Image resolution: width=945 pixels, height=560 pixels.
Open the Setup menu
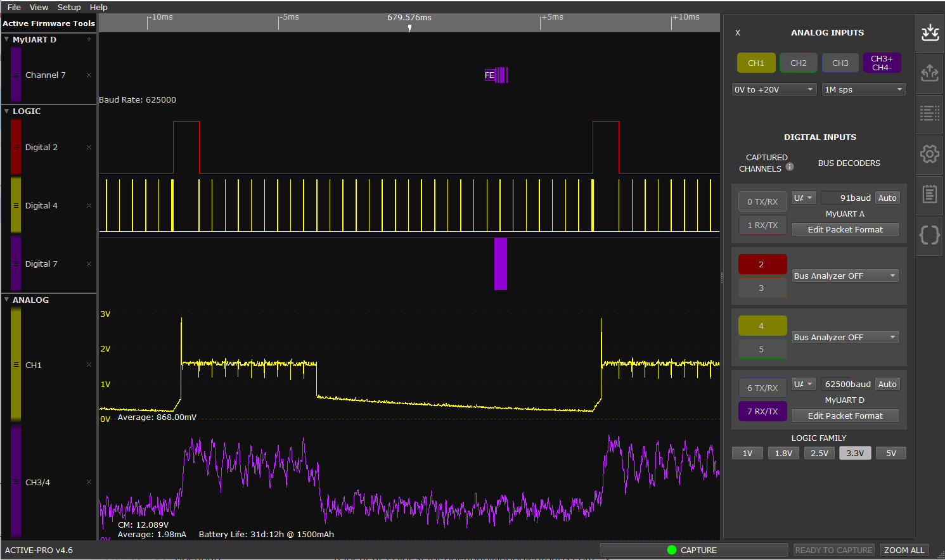coord(69,7)
